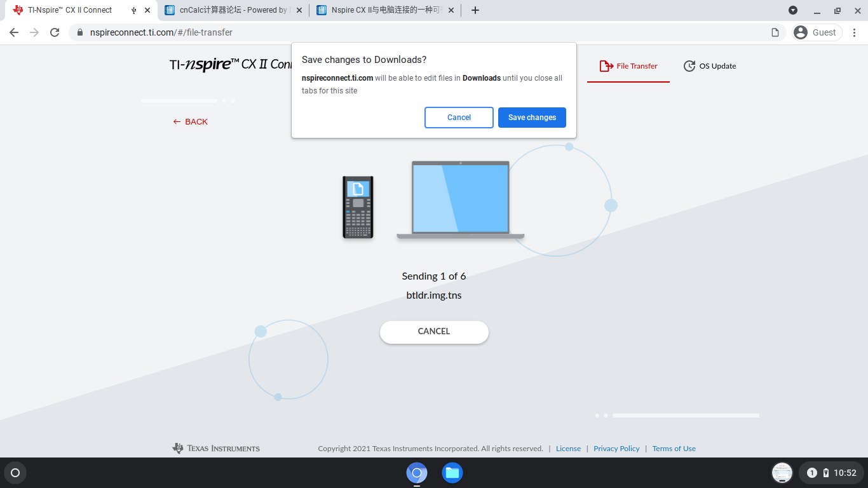
Task: Cancel the file transfer in progress
Action: (x=434, y=332)
